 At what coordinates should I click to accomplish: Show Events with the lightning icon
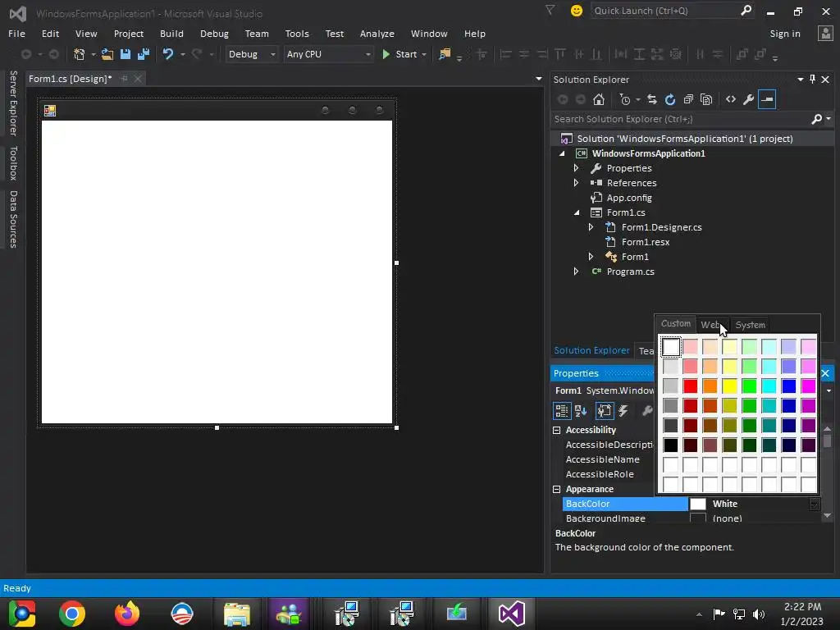[623, 411]
